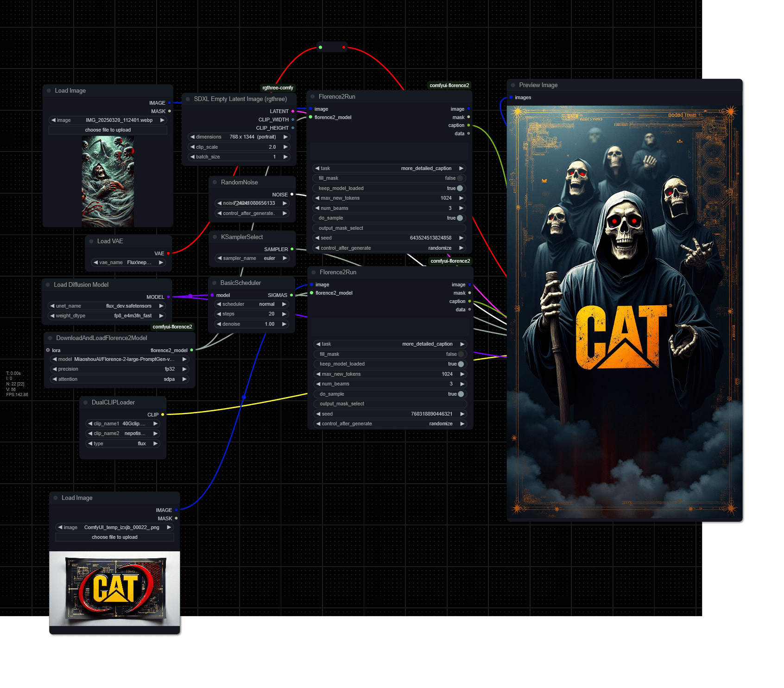Collapse the DownloadAndLoadFlorence2Model node dot

[x=50, y=338]
